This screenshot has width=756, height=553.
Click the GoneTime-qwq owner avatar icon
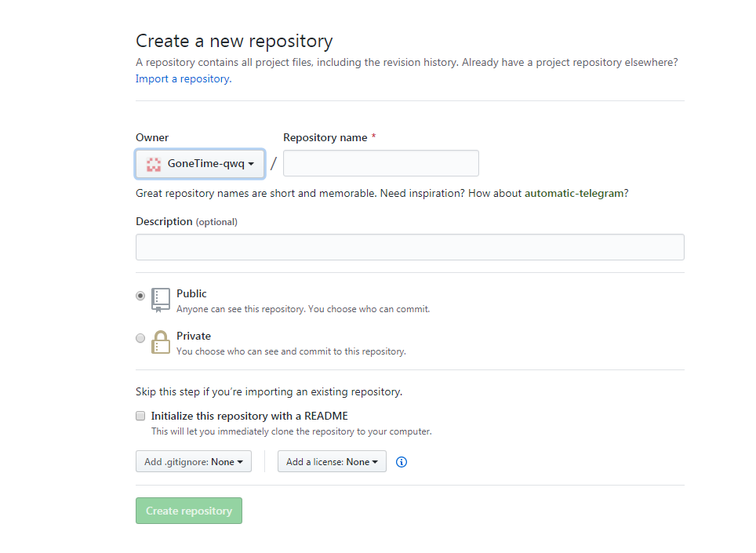click(154, 164)
